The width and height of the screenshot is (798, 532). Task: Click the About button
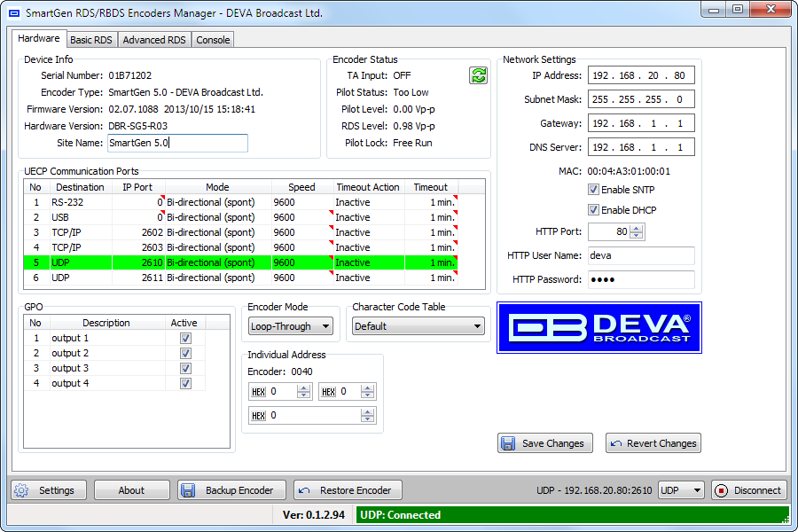pyautogui.click(x=131, y=490)
